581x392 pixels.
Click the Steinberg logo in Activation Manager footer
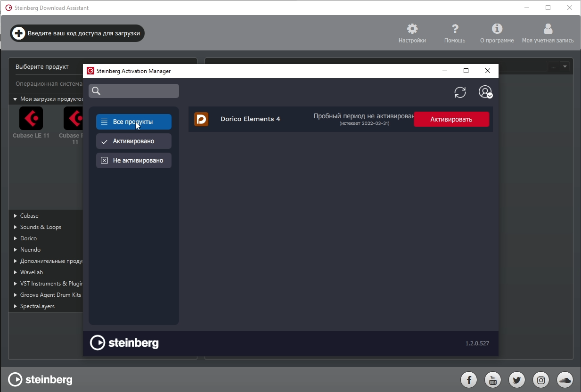[124, 343]
